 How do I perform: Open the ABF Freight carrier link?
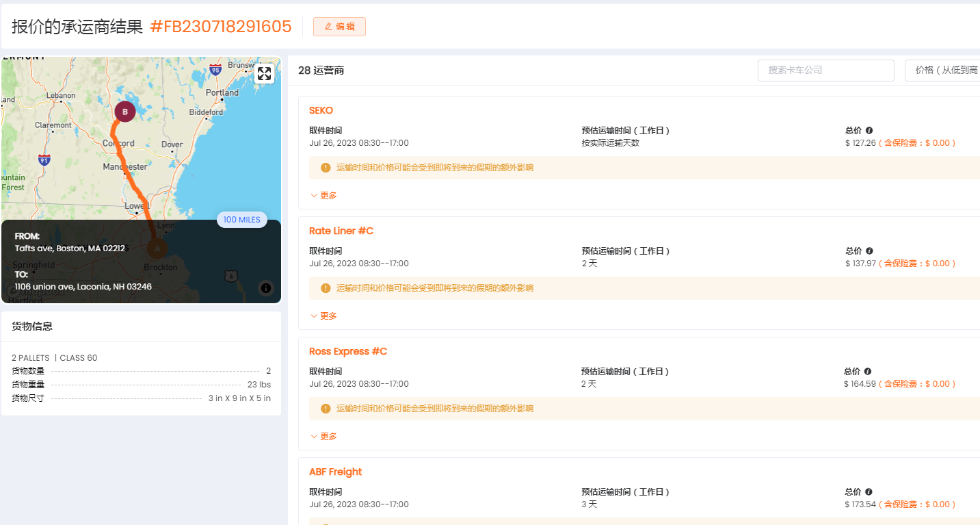coord(335,472)
